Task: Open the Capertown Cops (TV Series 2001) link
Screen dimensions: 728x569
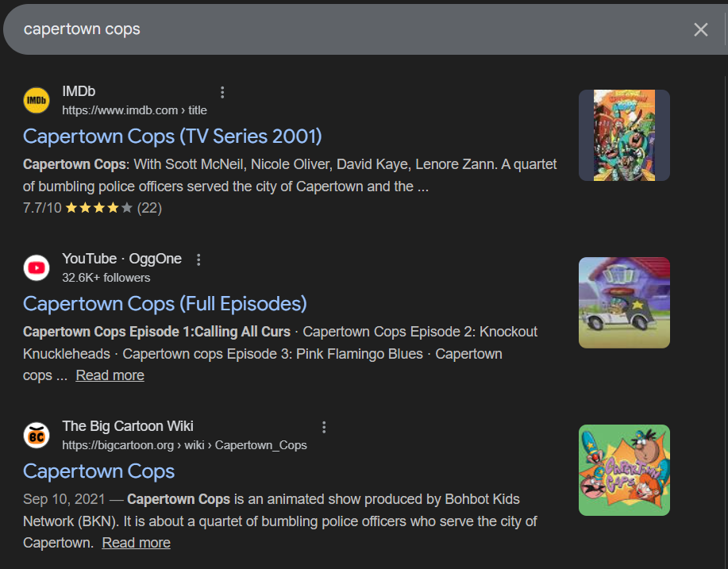Action: pyautogui.click(x=172, y=136)
